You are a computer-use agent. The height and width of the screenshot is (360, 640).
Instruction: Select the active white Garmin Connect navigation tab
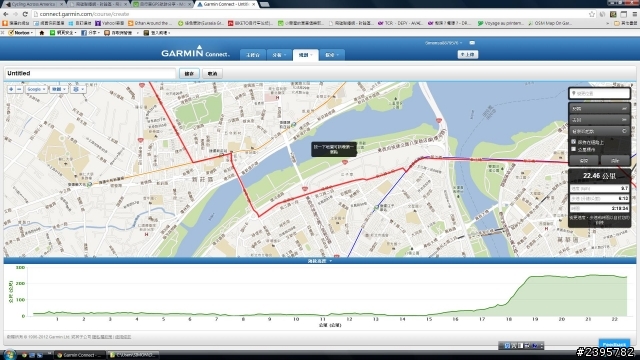tap(305, 55)
